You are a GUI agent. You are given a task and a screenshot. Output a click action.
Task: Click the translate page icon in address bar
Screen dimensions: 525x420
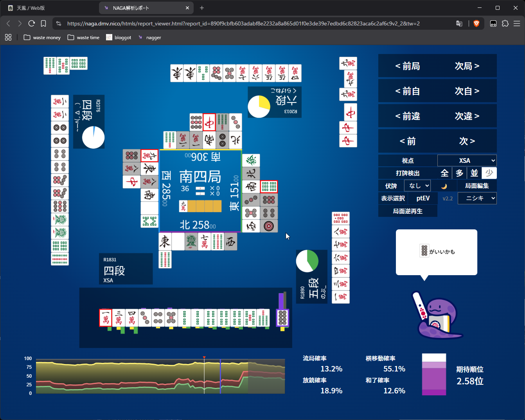(x=459, y=23)
